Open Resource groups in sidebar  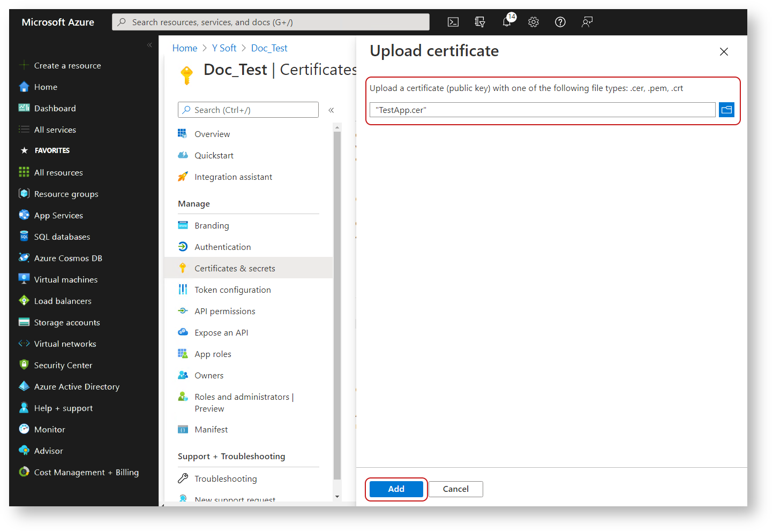[66, 194]
